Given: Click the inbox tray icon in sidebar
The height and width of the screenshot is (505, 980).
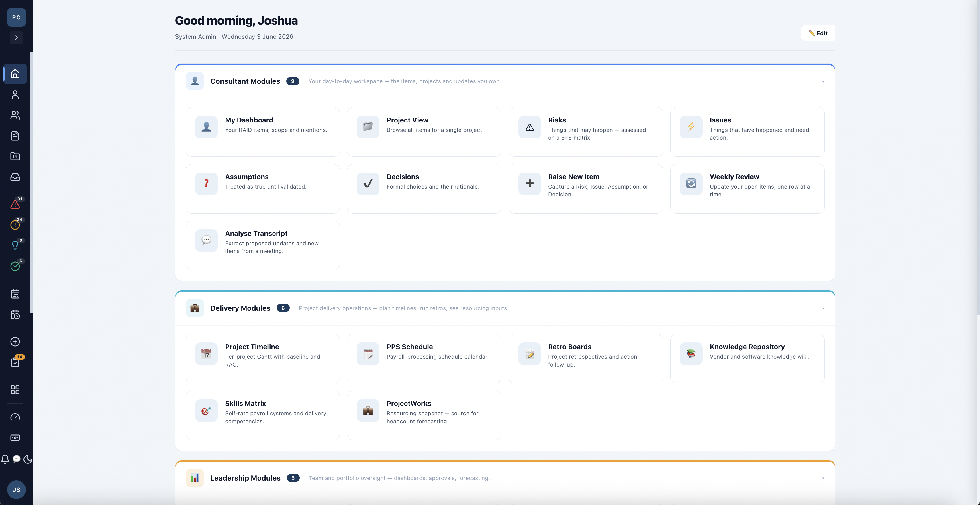Looking at the screenshot, I should pyautogui.click(x=15, y=177).
